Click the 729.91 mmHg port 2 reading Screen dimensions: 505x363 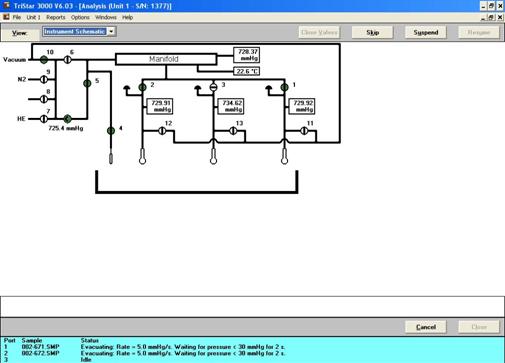pos(159,106)
